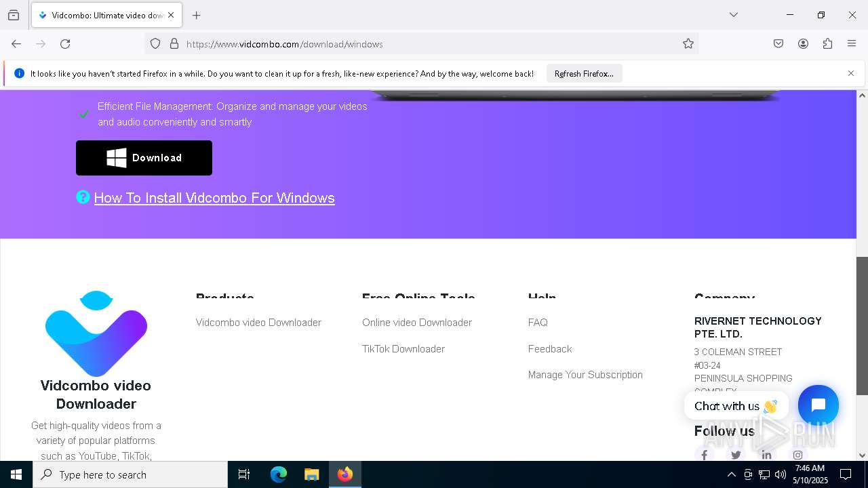Show hidden system tray icons
Screen dimensions: 868x488
(x=731, y=474)
